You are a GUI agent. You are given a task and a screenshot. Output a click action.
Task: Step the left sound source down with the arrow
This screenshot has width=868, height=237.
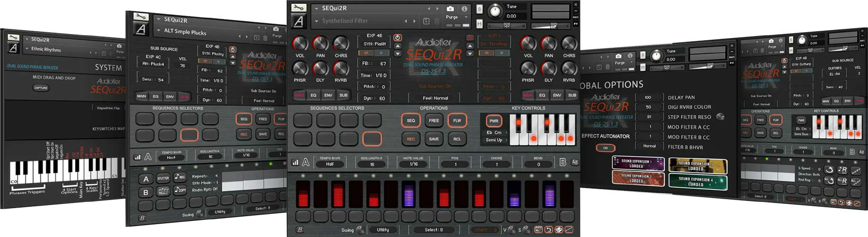pos(398,54)
